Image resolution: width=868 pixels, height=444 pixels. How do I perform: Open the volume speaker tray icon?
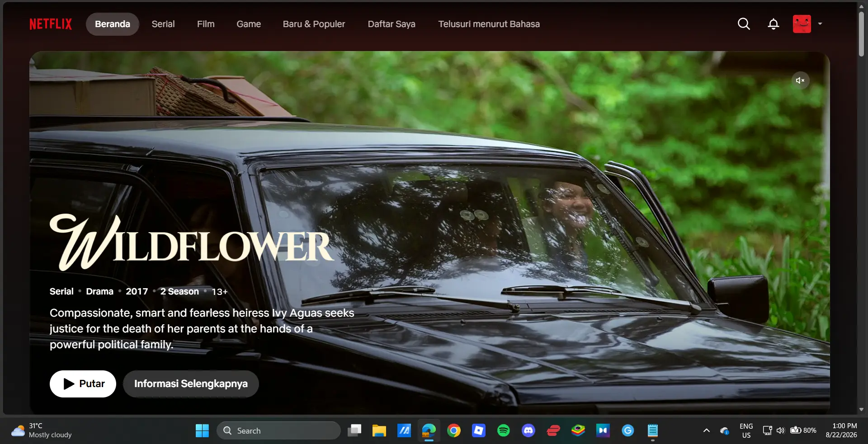(780, 430)
